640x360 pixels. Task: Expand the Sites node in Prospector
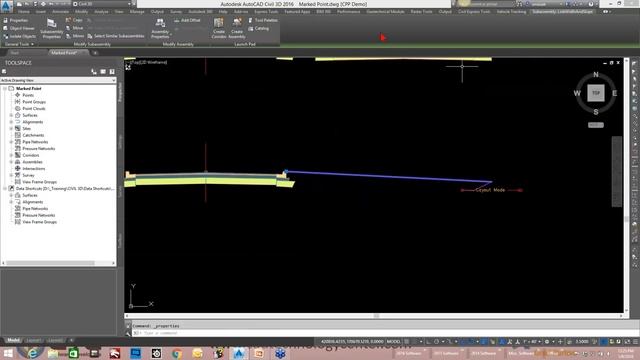[x=11, y=129]
